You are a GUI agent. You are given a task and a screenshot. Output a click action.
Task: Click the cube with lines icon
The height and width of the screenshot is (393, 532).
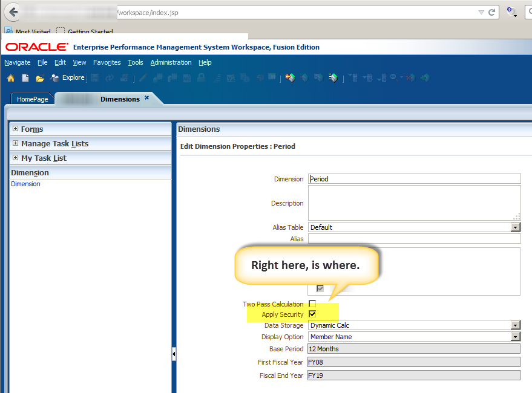(333, 78)
